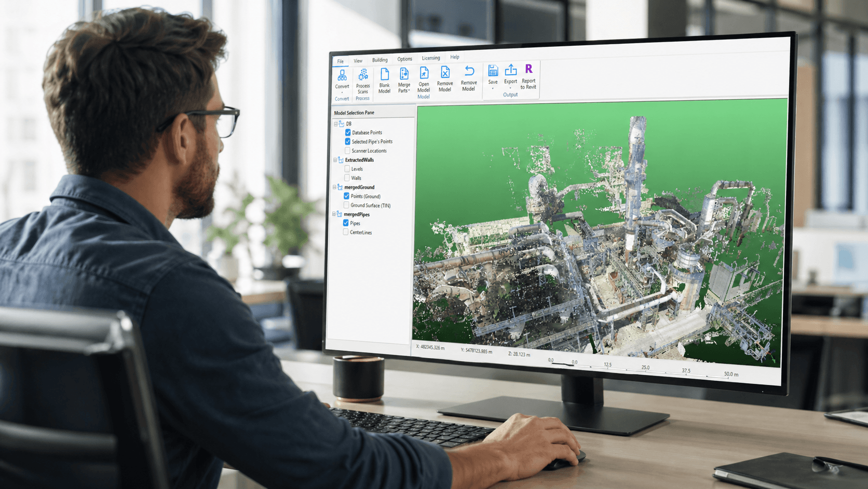868x489 pixels.
Task: Click the Open Model icon
Action: (x=424, y=73)
